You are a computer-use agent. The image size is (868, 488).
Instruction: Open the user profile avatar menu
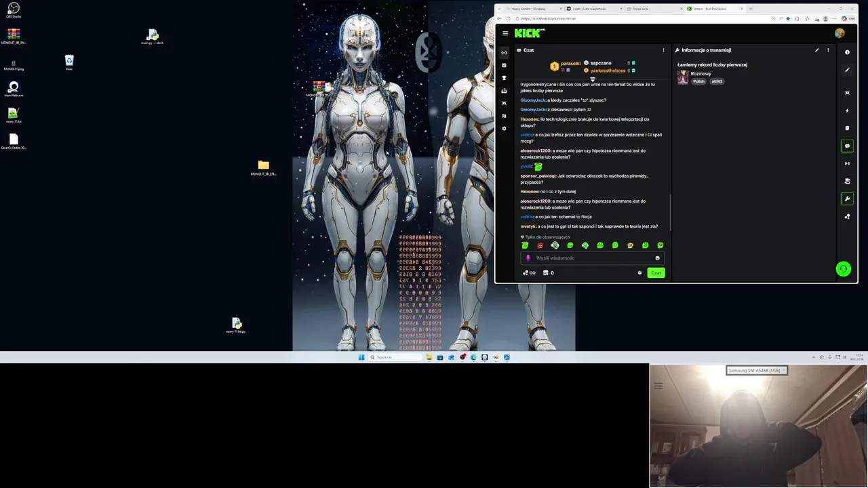tap(840, 33)
